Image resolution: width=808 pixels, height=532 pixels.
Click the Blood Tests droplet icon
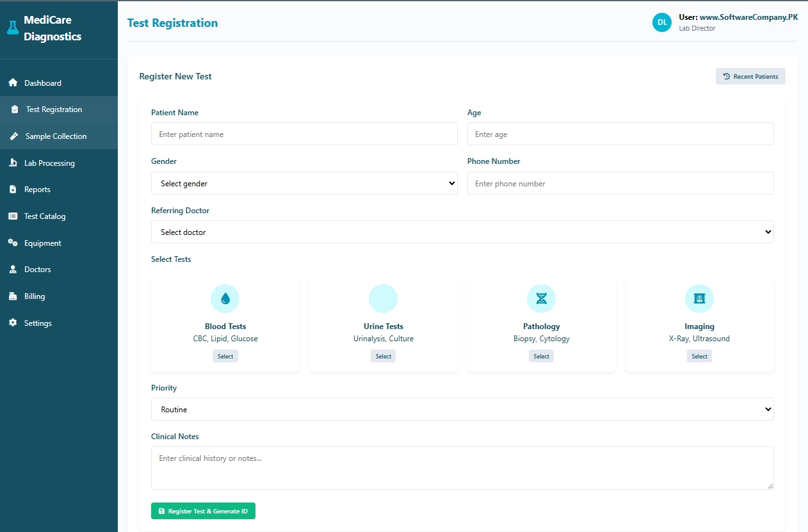click(225, 298)
